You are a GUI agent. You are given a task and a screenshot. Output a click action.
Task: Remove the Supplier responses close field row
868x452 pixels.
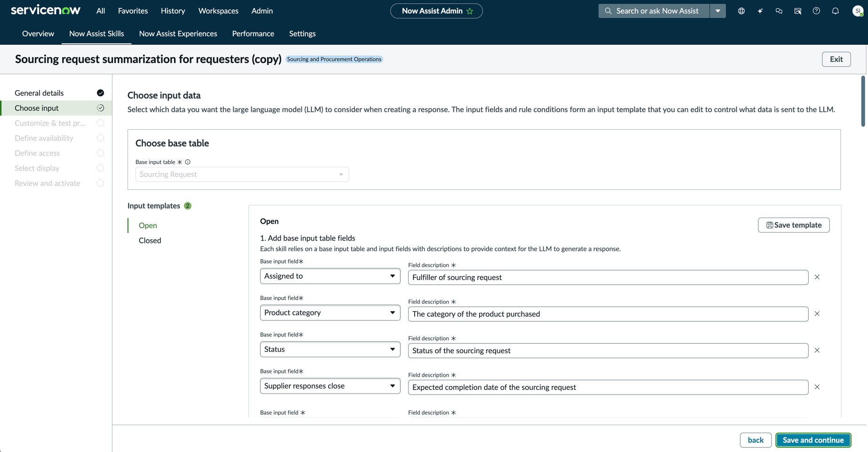[817, 387]
